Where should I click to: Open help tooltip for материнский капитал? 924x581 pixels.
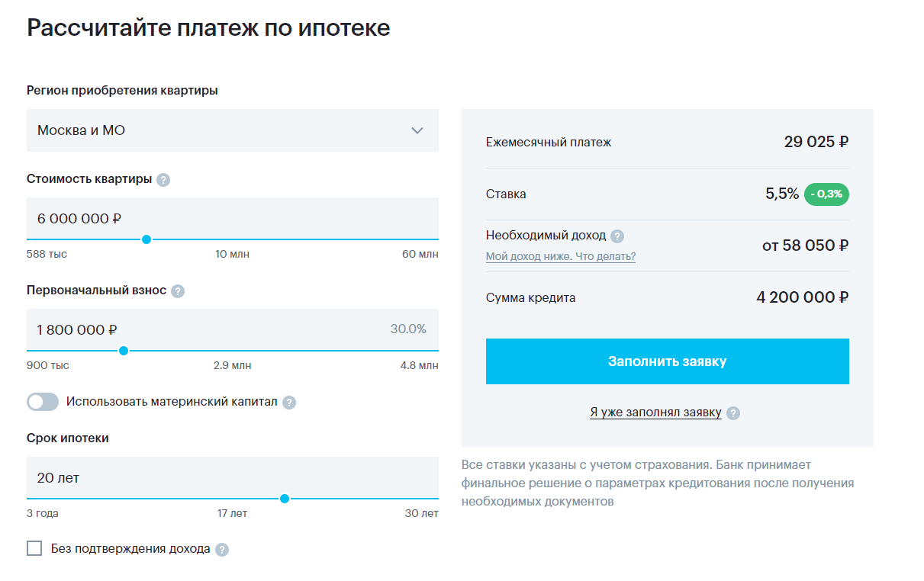pyautogui.click(x=289, y=403)
